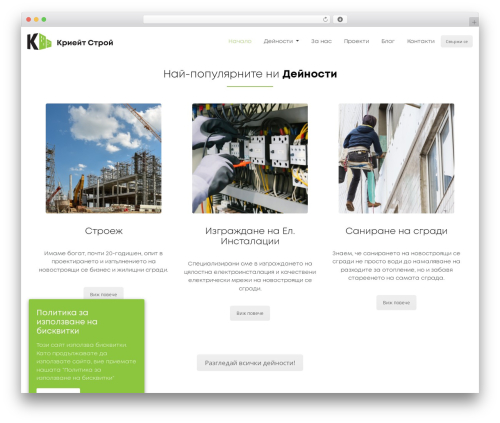Click the white button in the cookie banner
Viewport: 500px width, 423px height.
[x=58, y=390]
